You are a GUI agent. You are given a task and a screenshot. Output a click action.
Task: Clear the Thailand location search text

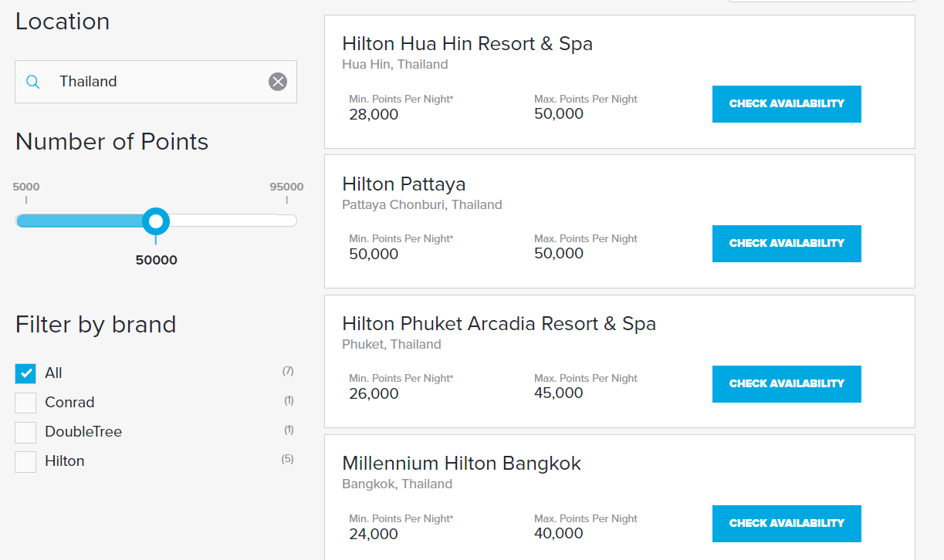[x=278, y=82]
